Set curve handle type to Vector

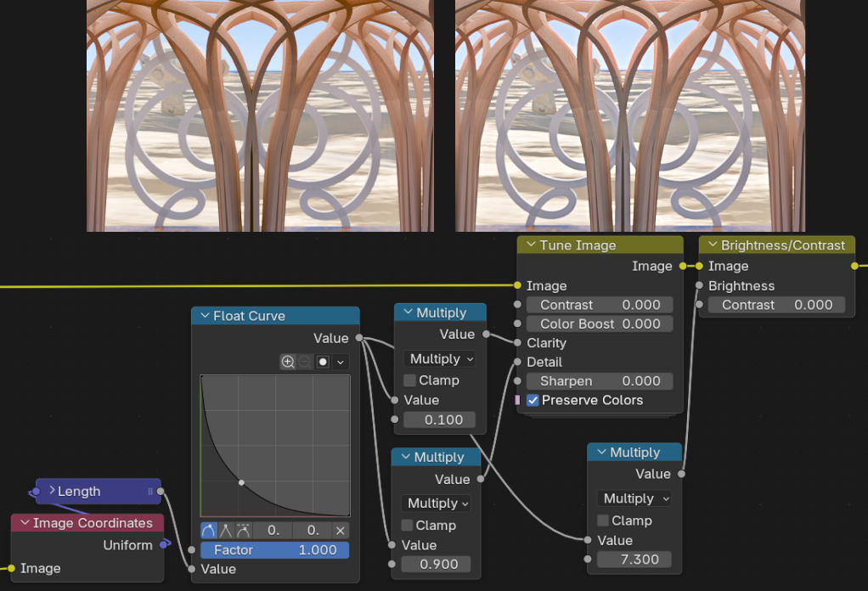(x=226, y=530)
